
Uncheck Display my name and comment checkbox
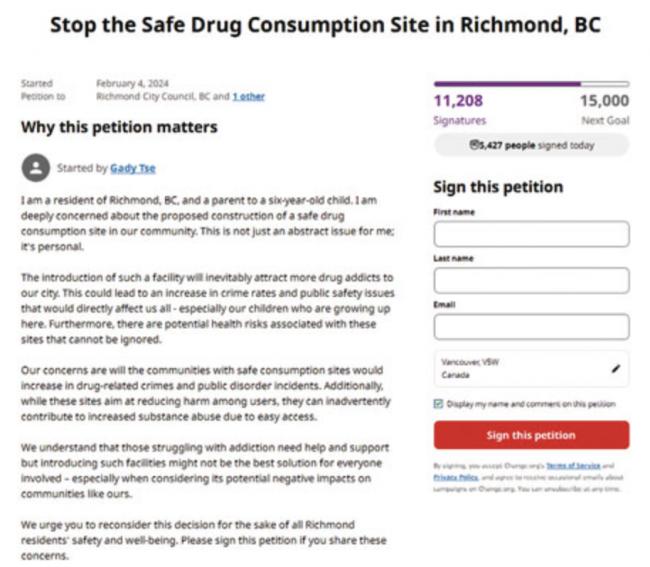(x=438, y=404)
